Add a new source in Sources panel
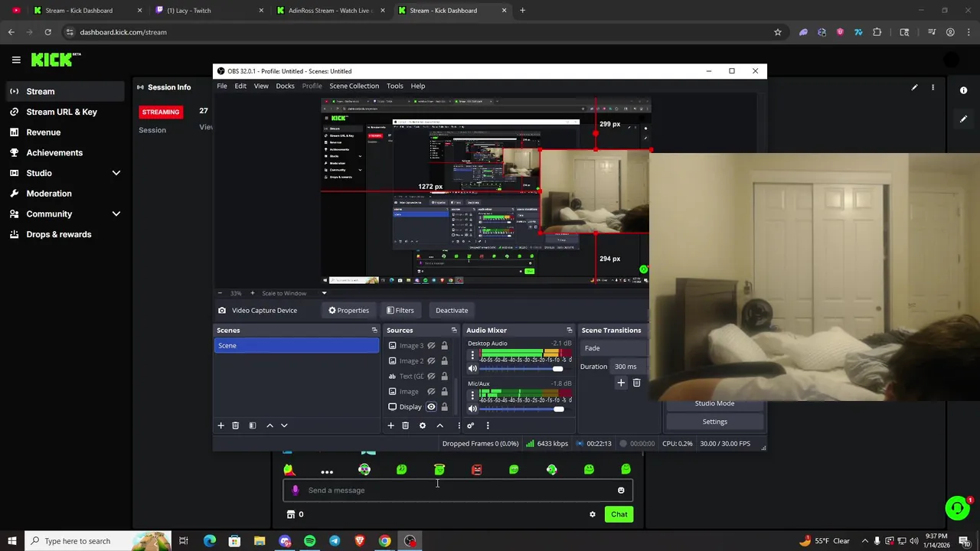Viewport: 980px width, 551px height. 390,425
